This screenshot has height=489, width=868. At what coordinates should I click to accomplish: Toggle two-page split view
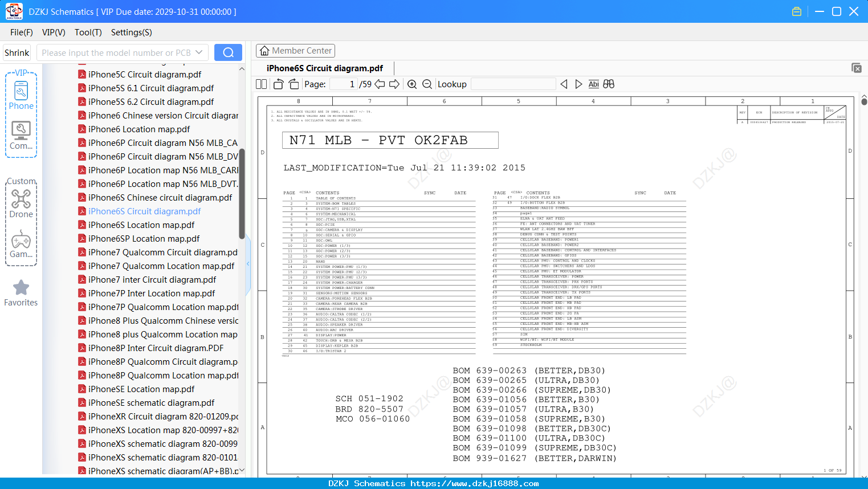(262, 84)
